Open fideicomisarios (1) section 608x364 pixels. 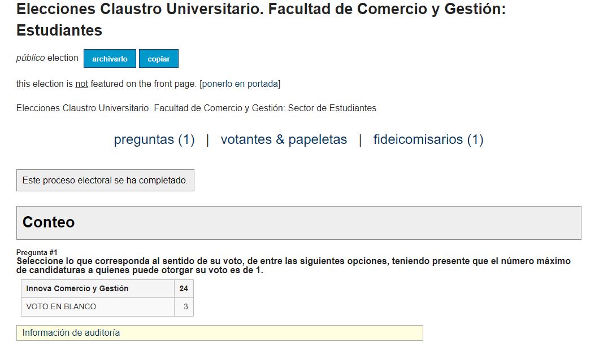(x=428, y=139)
